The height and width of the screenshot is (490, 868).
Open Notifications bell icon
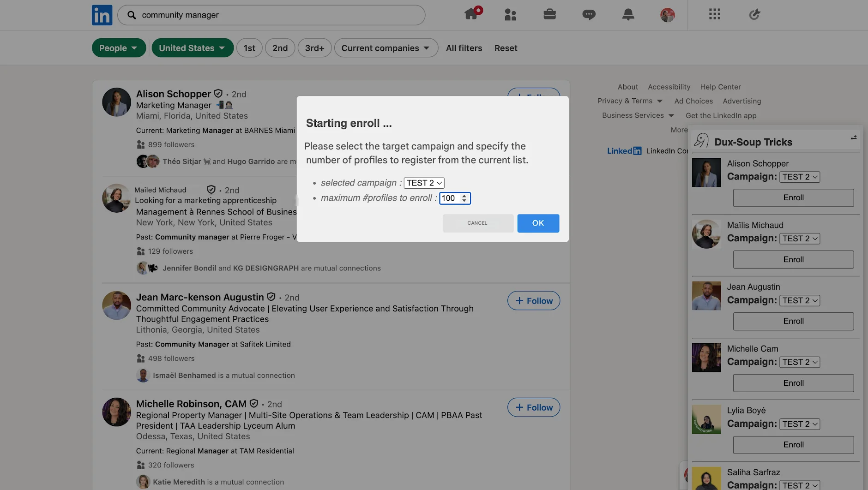pyautogui.click(x=628, y=15)
